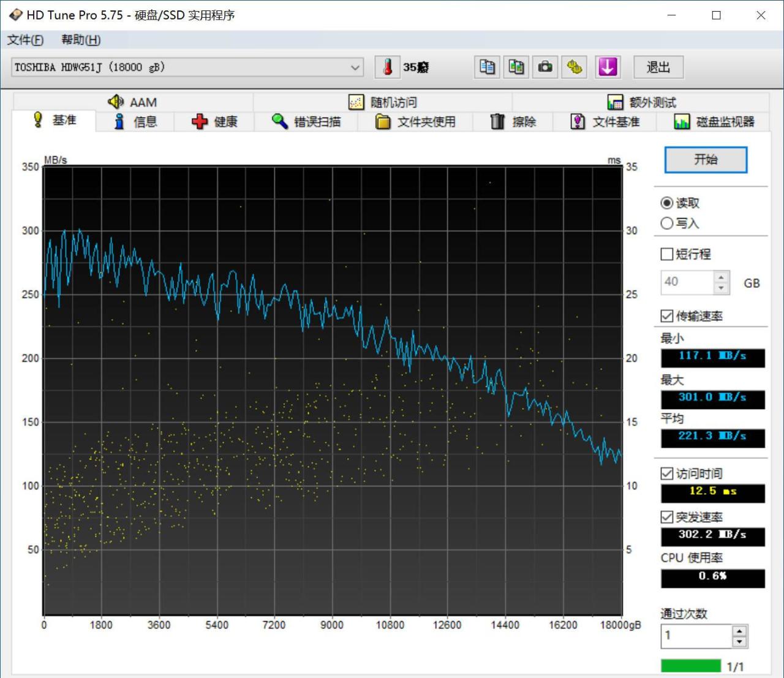The width and height of the screenshot is (784, 678).
Task: Uncheck the 传输速率 transfer rate checkbox
Action: pyautogui.click(x=667, y=316)
